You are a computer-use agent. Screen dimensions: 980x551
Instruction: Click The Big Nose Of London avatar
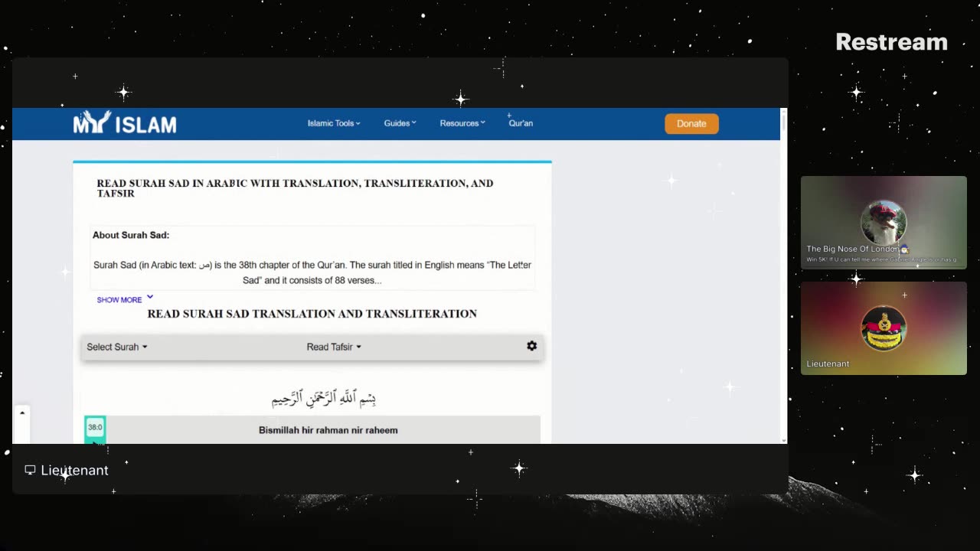click(x=884, y=223)
